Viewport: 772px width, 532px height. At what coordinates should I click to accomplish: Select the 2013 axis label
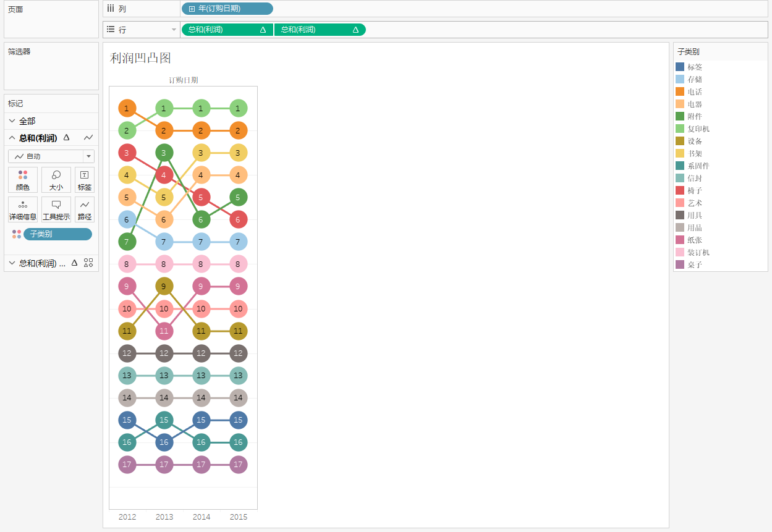tap(164, 517)
